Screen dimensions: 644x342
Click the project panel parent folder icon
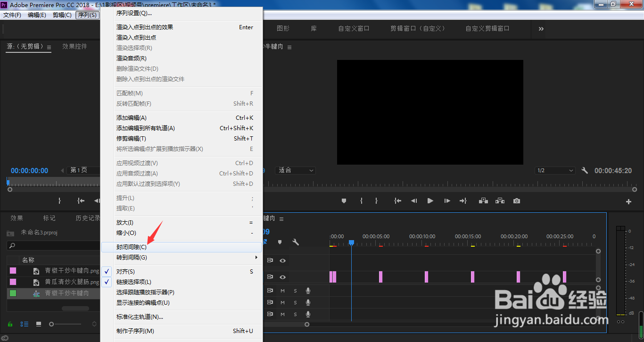coord(10,233)
